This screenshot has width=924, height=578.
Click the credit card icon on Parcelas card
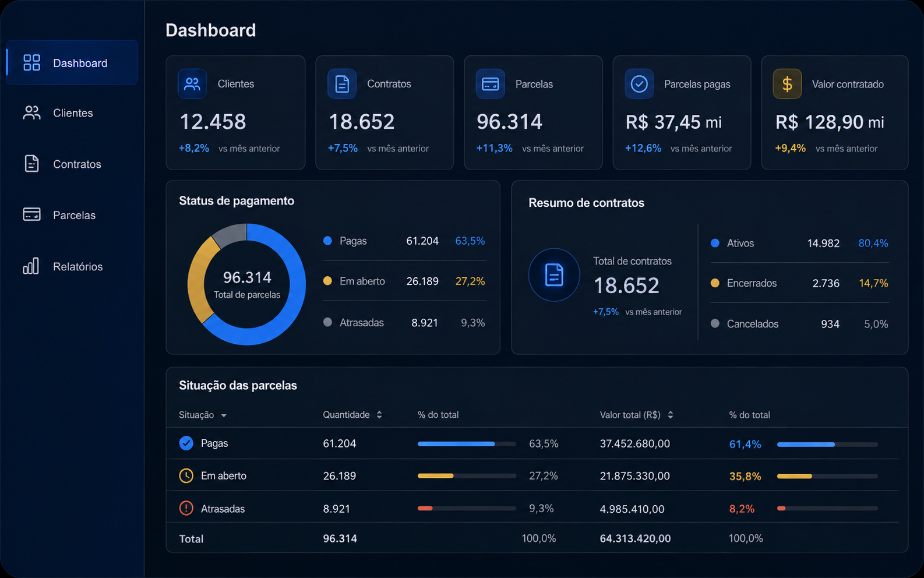(491, 84)
